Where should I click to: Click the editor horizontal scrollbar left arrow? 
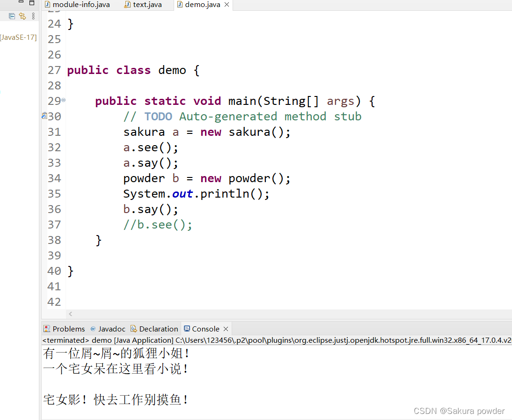tap(70, 314)
